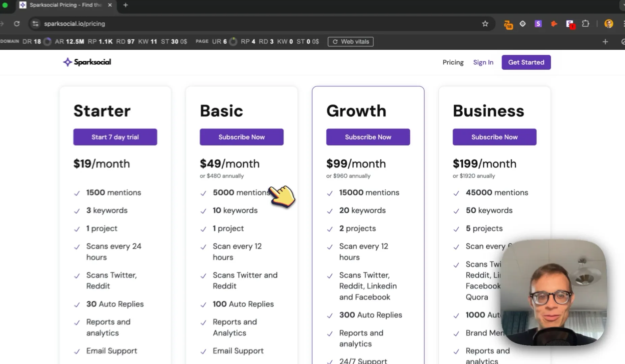Open the Pricing nav link

point(453,62)
